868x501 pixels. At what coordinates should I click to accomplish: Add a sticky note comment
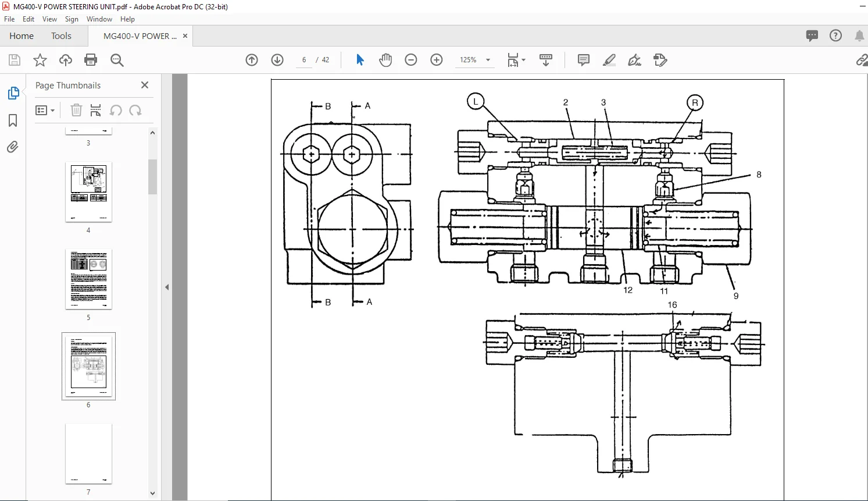(x=584, y=60)
